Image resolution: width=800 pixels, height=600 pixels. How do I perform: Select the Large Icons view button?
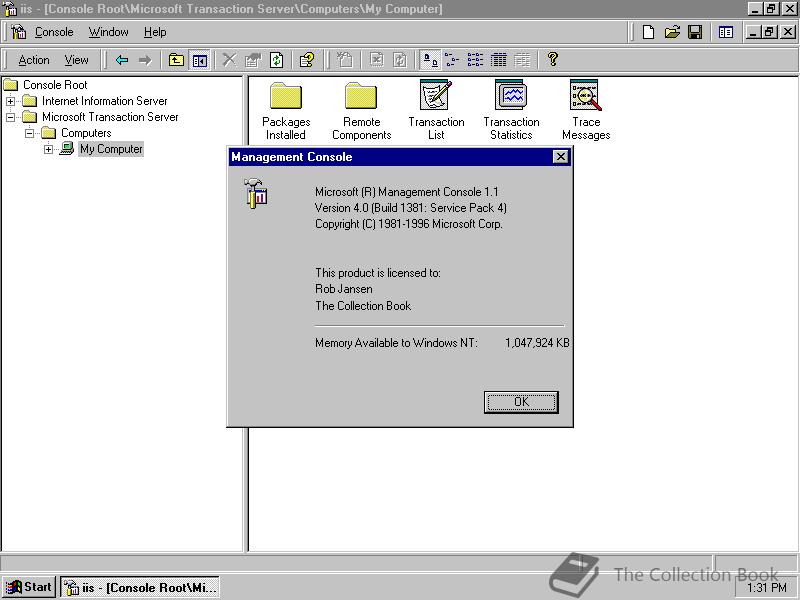click(430, 60)
